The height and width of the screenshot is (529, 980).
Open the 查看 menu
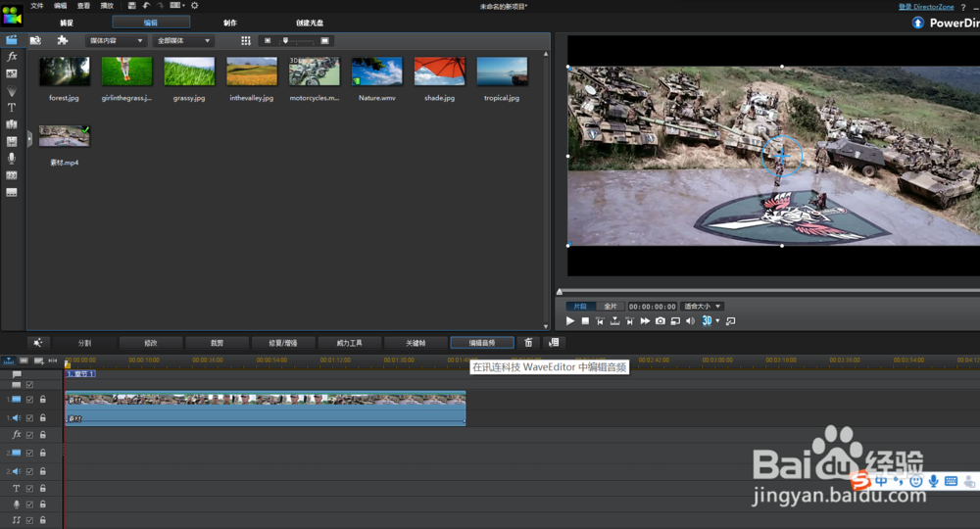tap(83, 6)
